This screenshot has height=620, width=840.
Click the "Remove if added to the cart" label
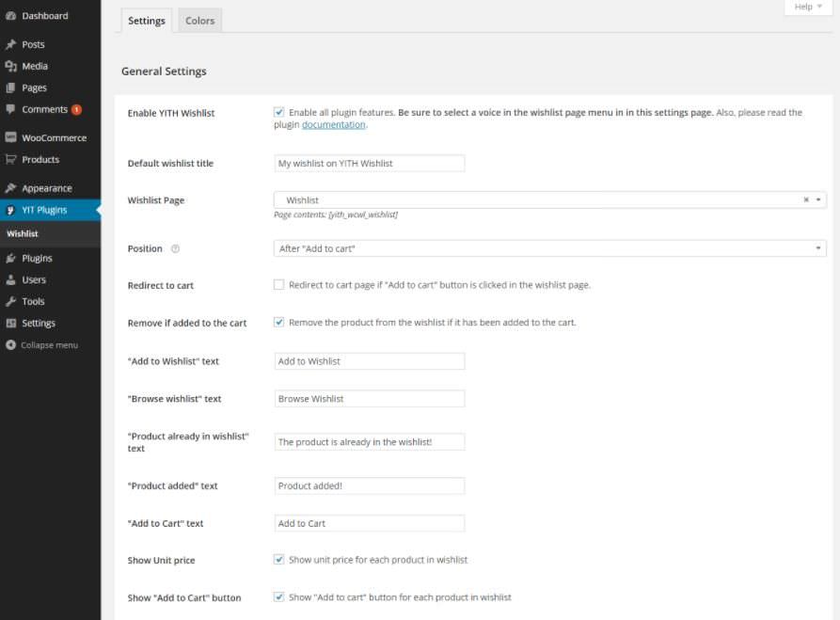click(187, 323)
